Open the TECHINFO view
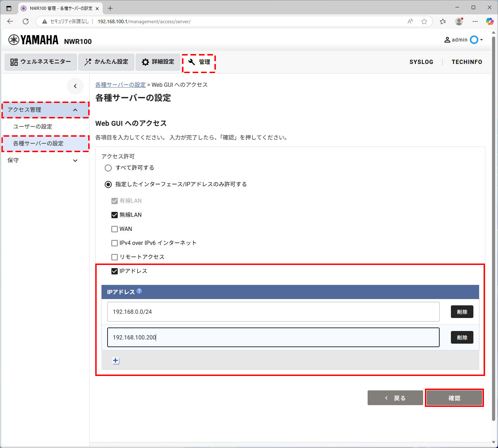 pyautogui.click(x=467, y=62)
